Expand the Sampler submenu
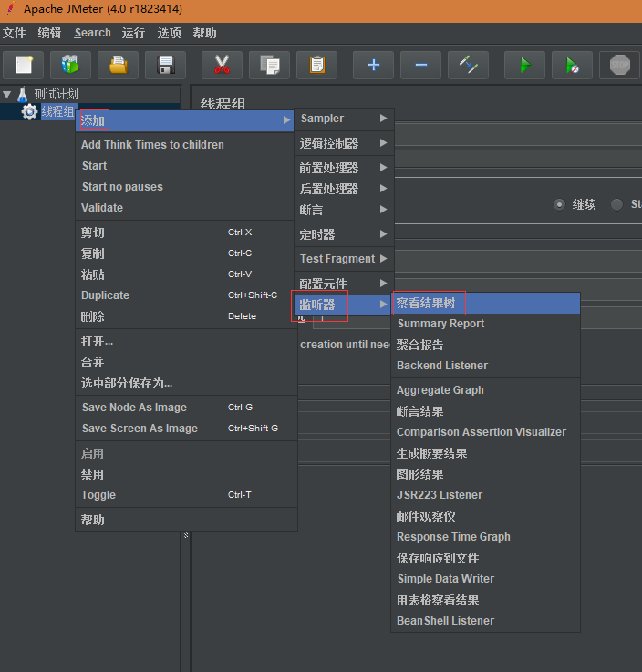The height and width of the screenshot is (672, 642). click(x=344, y=119)
